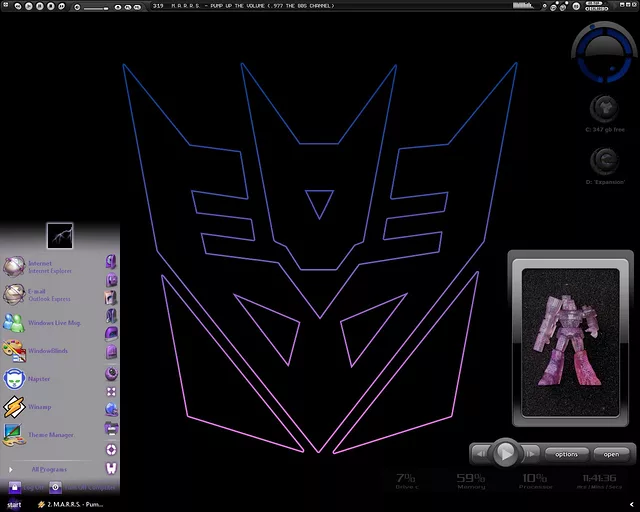Skip to previous track in Winamp top bar

18,6
